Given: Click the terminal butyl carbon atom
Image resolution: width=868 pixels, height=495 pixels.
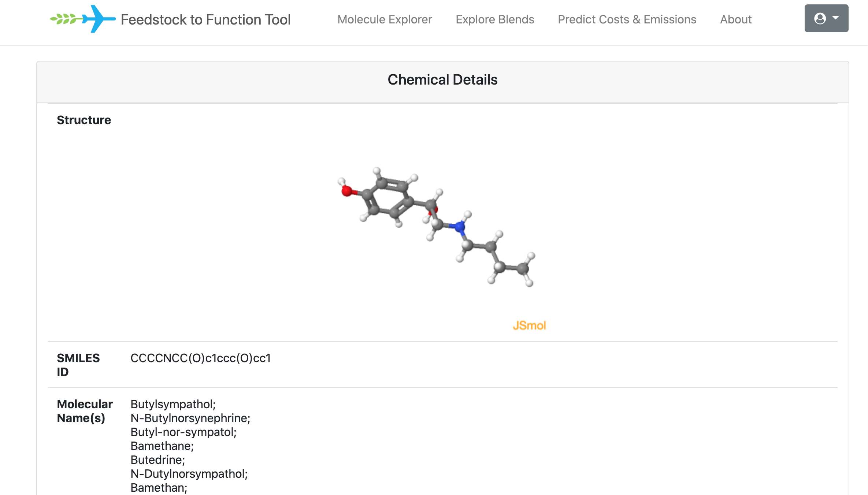Looking at the screenshot, I should (523, 268).
